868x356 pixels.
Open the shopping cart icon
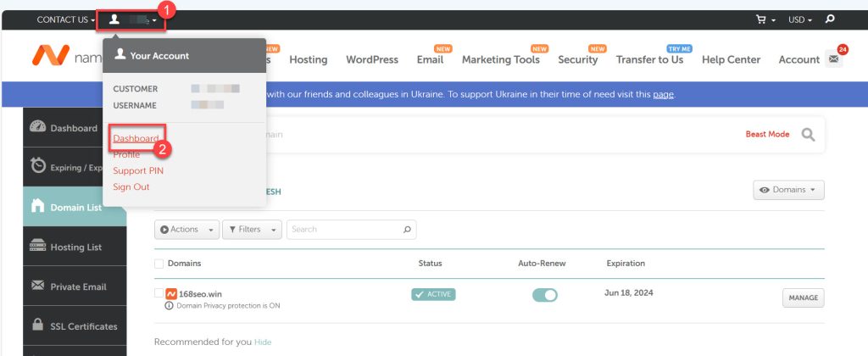[764, 19]
